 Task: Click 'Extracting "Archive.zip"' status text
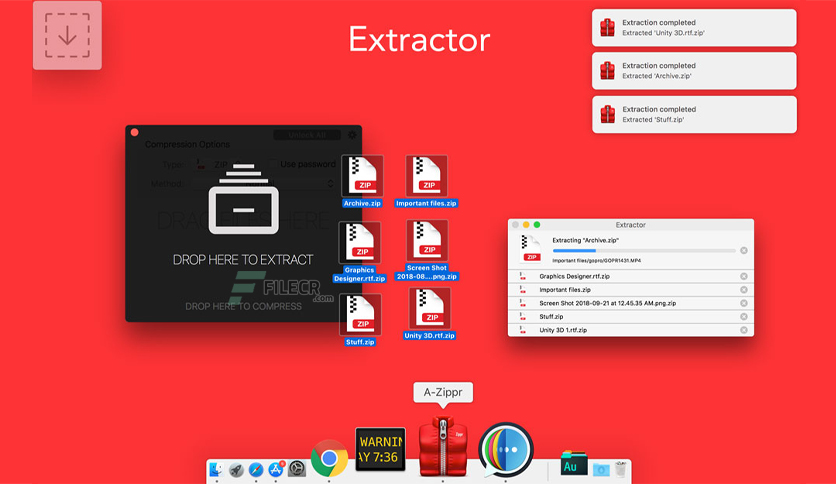(585, 240)
